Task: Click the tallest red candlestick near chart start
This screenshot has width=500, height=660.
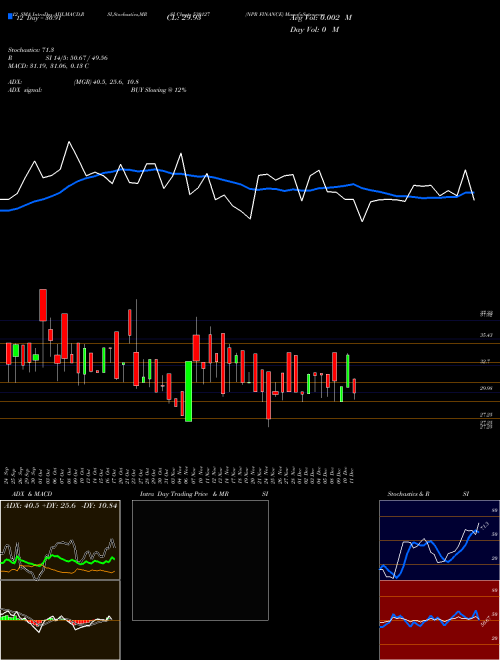Action: click(43, 305)
